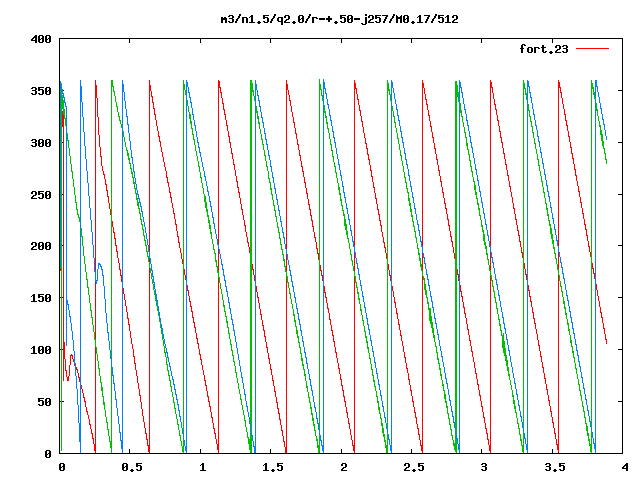Click the y-axis label 350

[41, 91]
